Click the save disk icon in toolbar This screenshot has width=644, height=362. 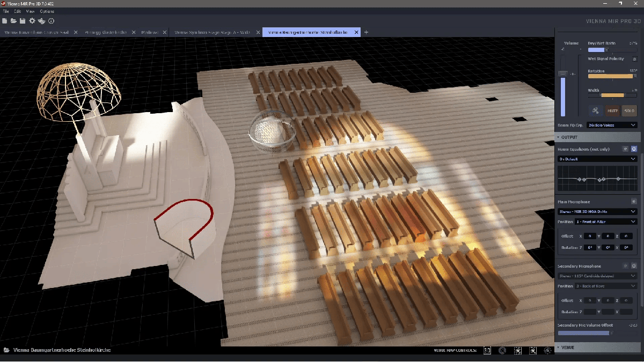[x=23, y=21]
